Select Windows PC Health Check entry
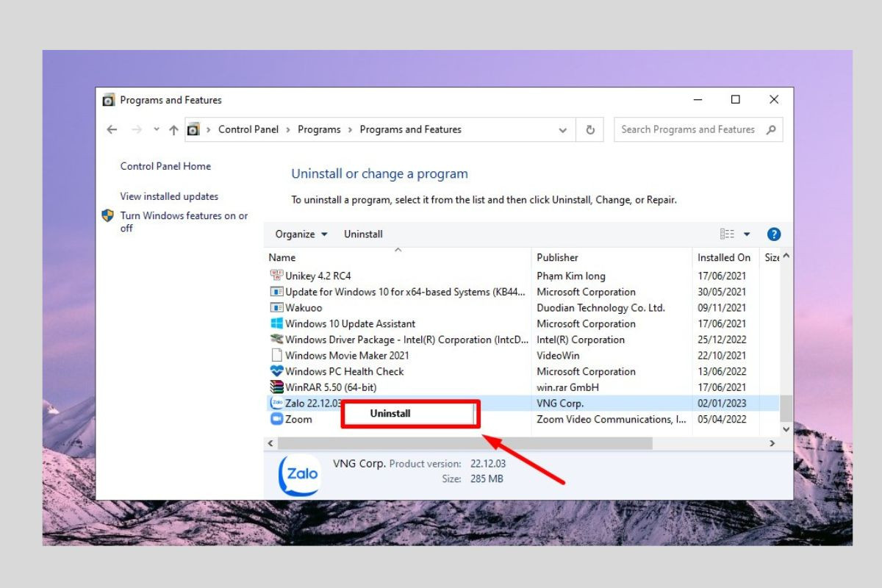Viewport: 882px width, 588px height. pyautogui.click(x=344, y=371)
